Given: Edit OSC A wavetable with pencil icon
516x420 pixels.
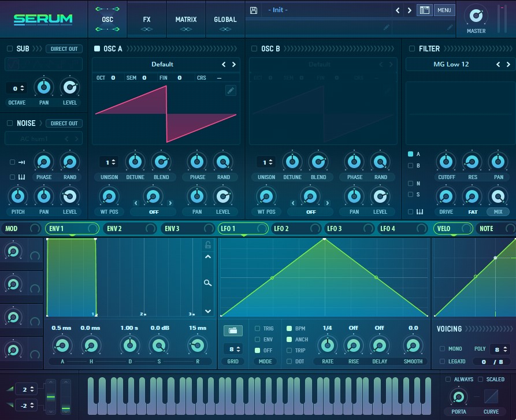Looking at the screenshot, I should click(231, 90).
